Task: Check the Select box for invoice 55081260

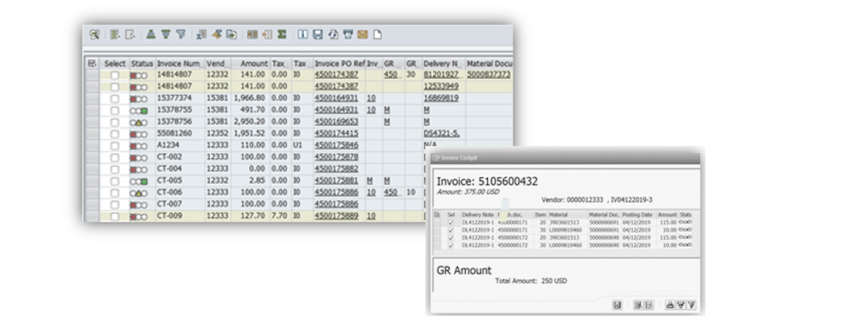Action: [x=115, y=134]
